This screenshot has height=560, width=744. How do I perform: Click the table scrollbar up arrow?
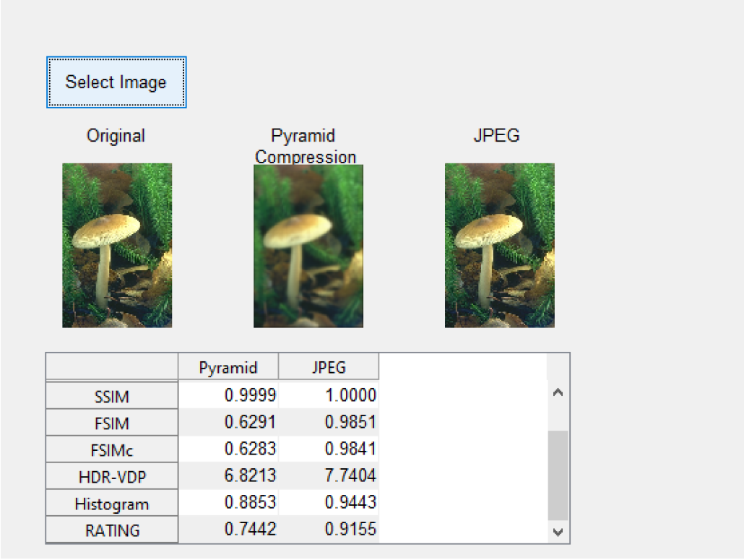tap(558, 392)
